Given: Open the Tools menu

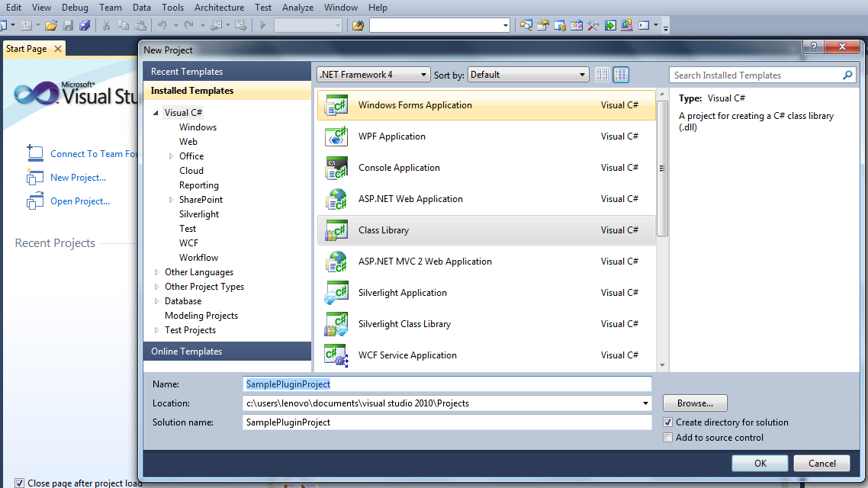Looking at the screenshot, I should tap(172, 7).
